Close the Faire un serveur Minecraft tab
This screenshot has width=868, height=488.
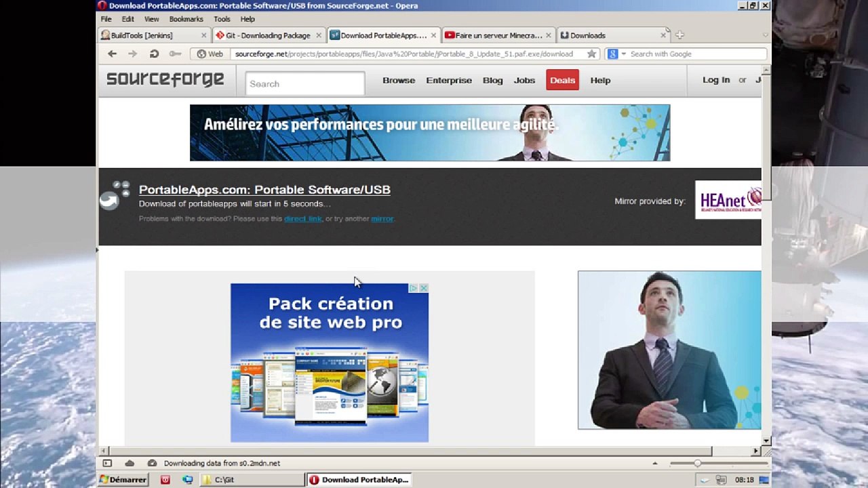click(x=548, y=35)
